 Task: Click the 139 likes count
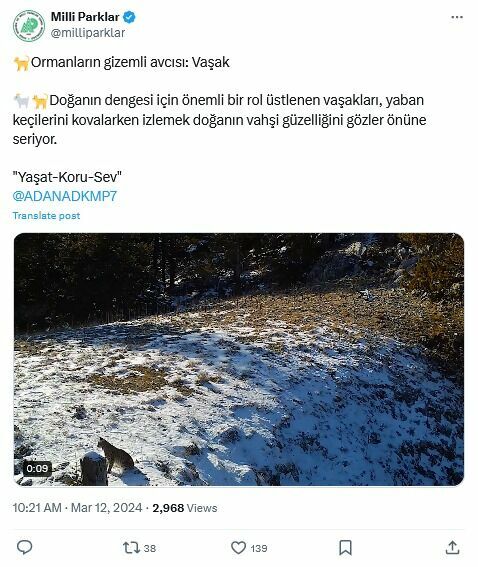coord(259,548)
